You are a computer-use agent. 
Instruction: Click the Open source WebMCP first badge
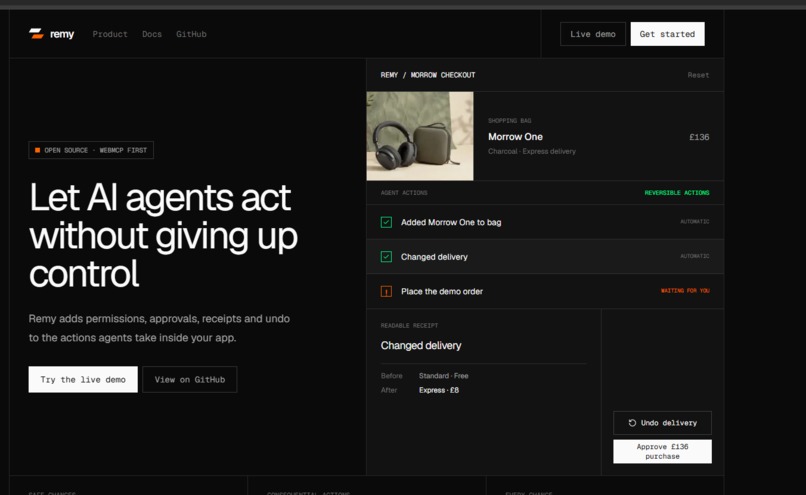click(91, 150)
